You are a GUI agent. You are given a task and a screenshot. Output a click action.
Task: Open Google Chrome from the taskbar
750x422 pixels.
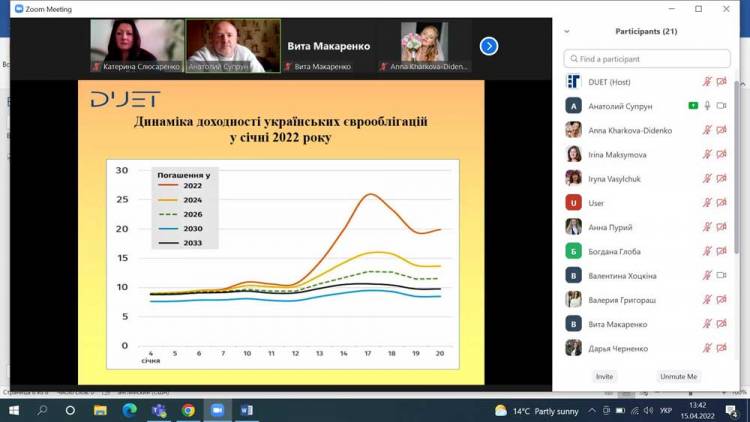click(188, 410)
